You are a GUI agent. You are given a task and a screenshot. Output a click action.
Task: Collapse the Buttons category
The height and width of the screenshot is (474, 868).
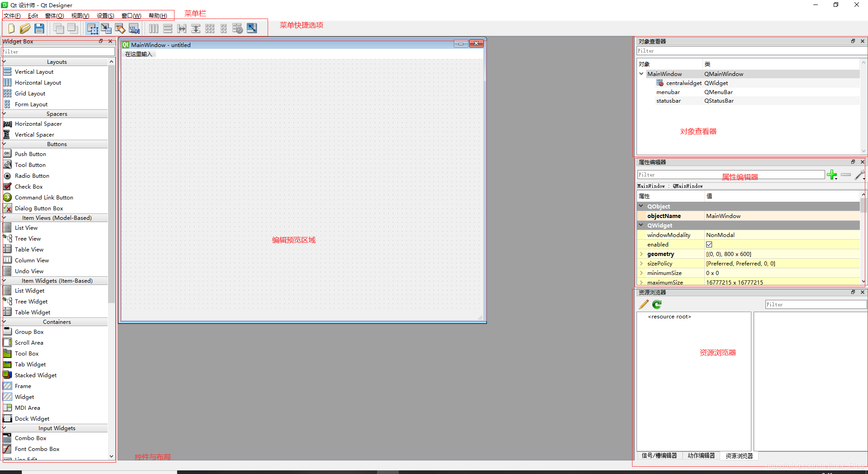(4, 144)
